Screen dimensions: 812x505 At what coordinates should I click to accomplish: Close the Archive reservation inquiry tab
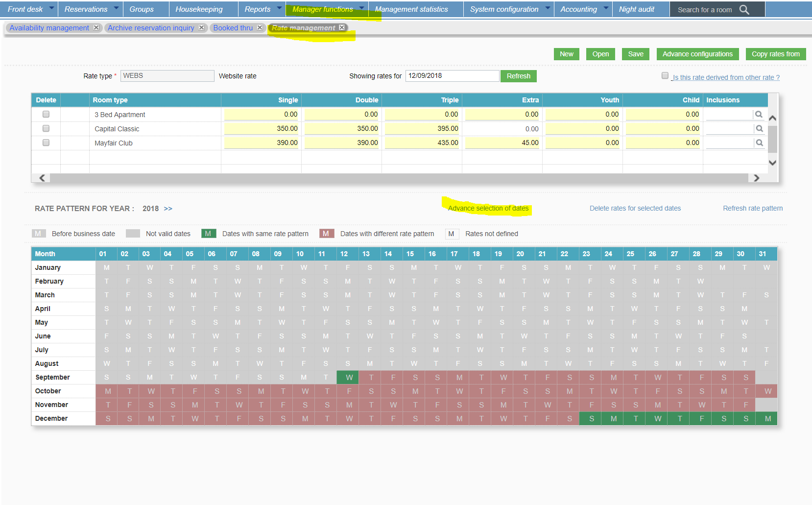tap(201, 28)
